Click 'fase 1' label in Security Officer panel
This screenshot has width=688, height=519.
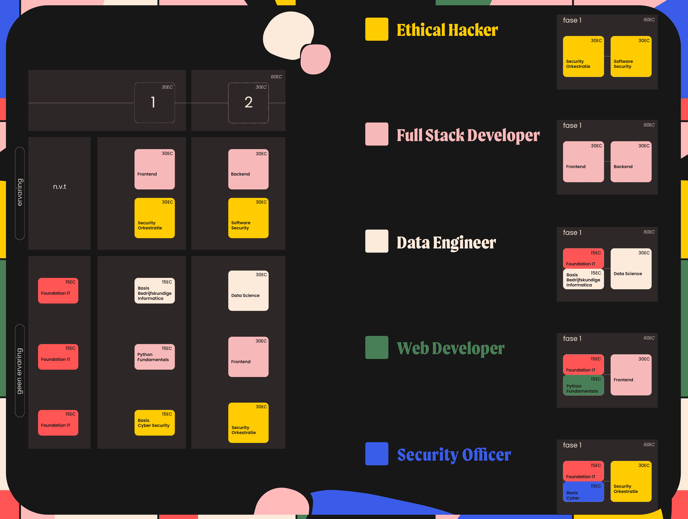572,445
